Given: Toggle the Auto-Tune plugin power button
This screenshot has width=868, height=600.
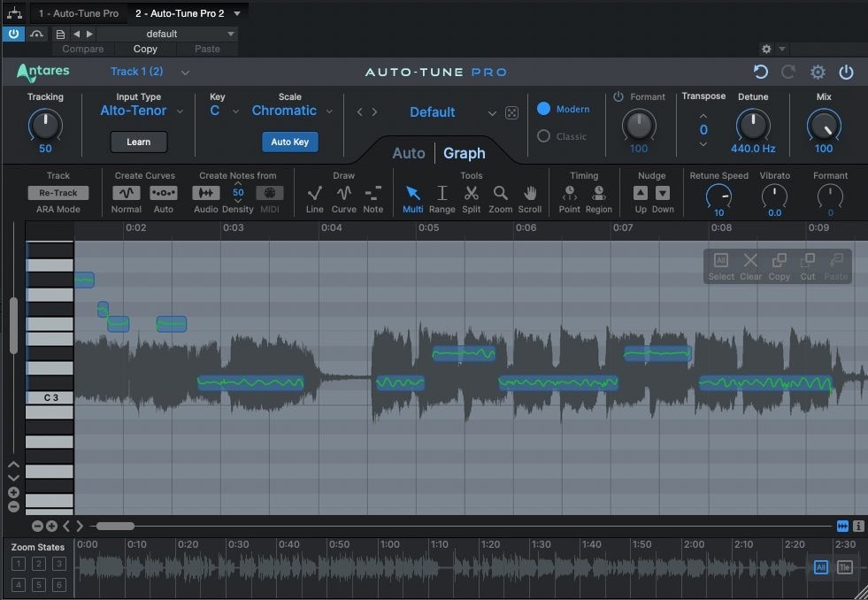Looking at the screenshot, I should [x=846, y=72].
